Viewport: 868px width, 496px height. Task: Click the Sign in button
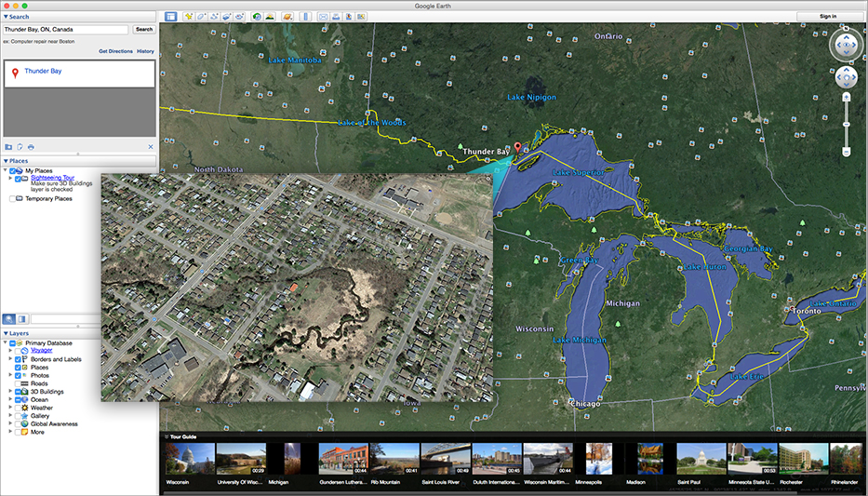pos(828,17)
